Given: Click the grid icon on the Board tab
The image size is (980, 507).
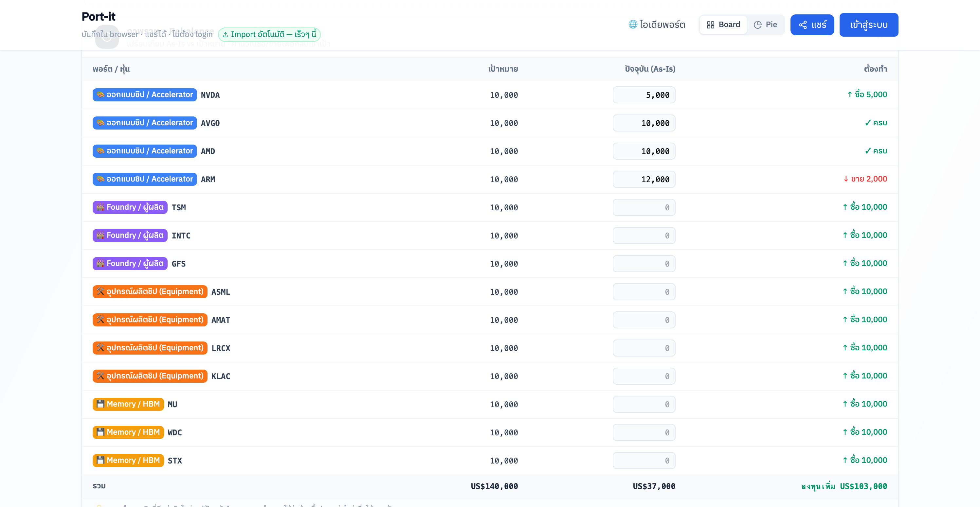Looking at the screenshot, I should click(710, 25).
